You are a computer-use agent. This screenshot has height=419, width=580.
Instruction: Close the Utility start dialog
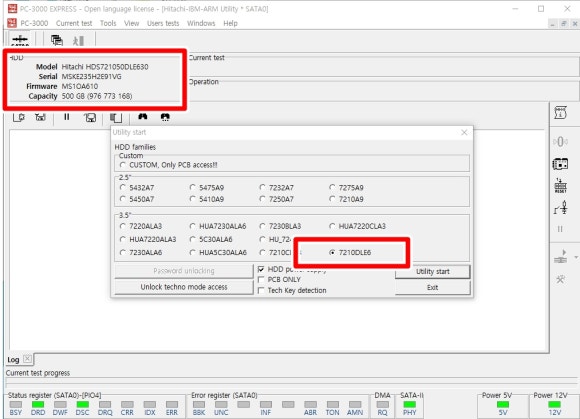[x=464, y=132]
